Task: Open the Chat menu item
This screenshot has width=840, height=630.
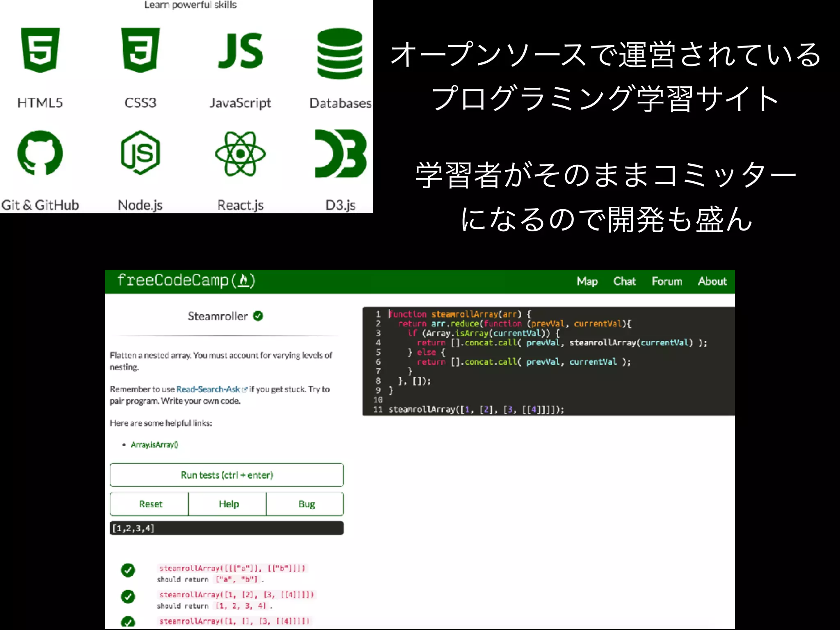Action: 624,281
